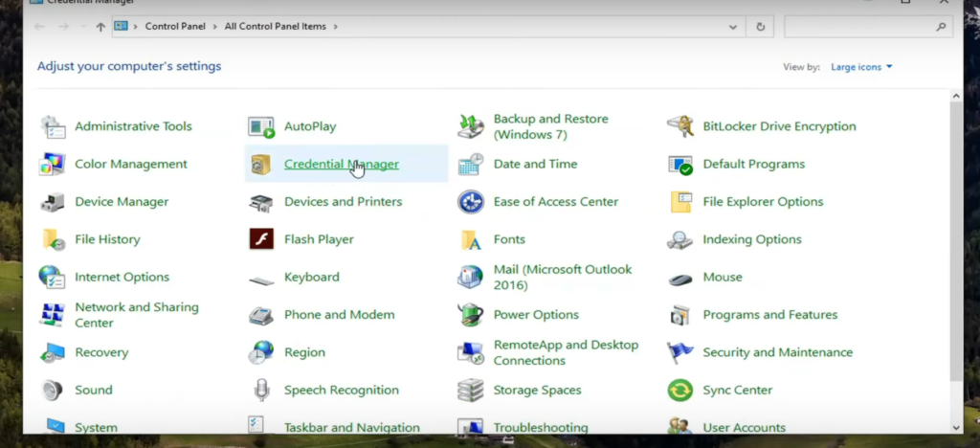This screenshot has width=980, height=448.
Task: Open the Power Options icon
Action: click(470, 314)
